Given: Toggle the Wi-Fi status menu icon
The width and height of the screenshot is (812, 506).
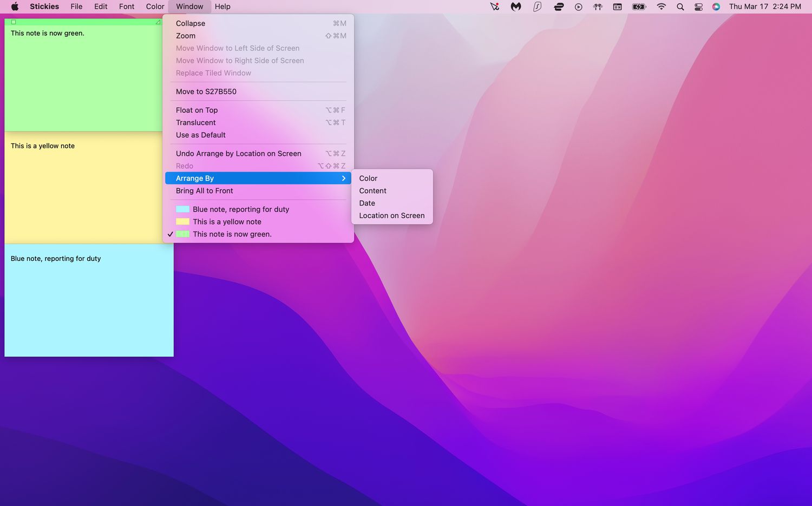Looking at the screenshot, I should coord(661,7).
